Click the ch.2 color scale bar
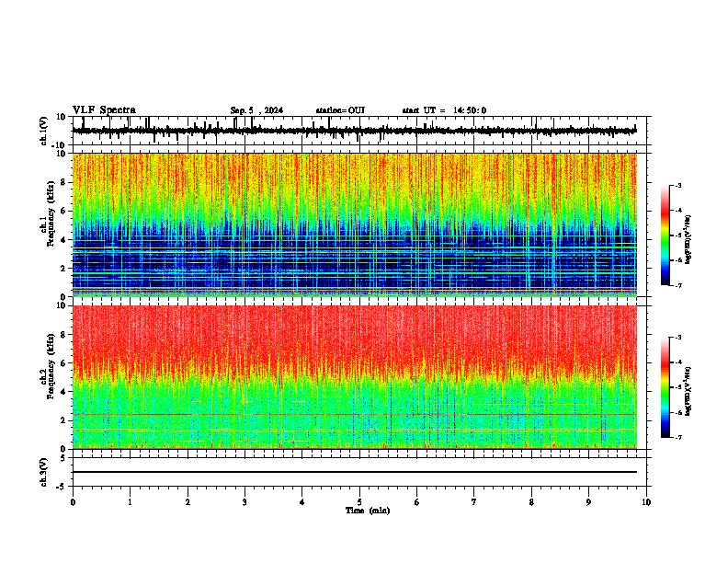 [x=665, y=387]
